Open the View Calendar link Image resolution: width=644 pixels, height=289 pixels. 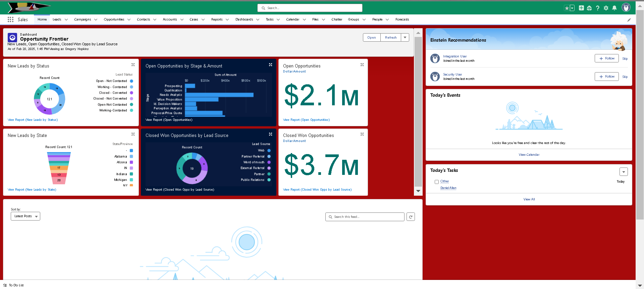529,155
